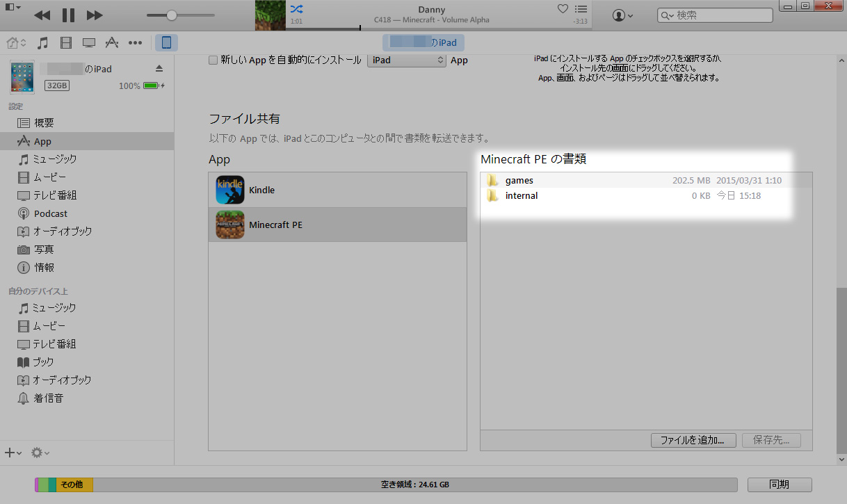847x504 pixels.
Task: Select App in the settings sidebar
Action: coord(87,141)
